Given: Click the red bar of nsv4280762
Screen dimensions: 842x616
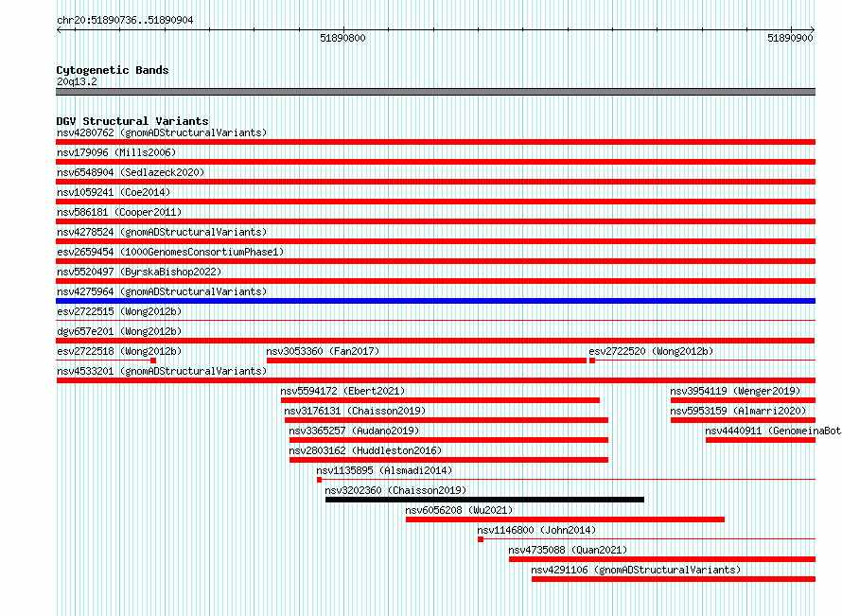Looking at the screenshot, I should point(435,142).
